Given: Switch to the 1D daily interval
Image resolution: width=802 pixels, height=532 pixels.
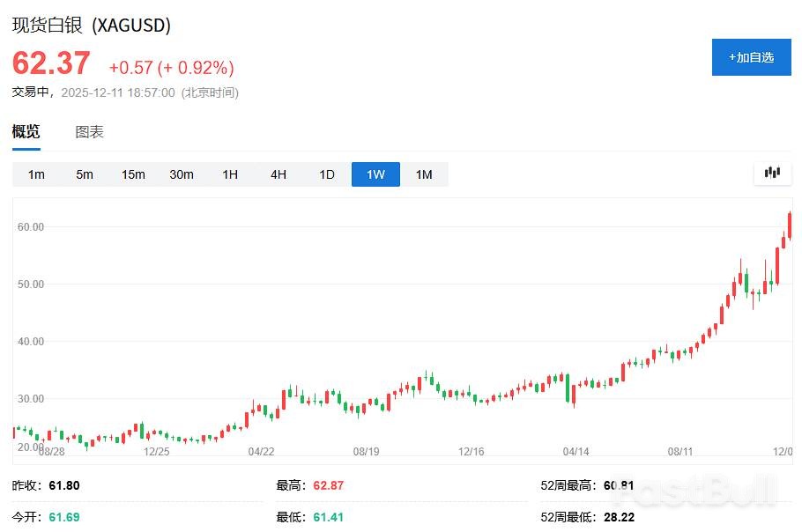Looking at the screenshot, I should click(x=327, y=174).
